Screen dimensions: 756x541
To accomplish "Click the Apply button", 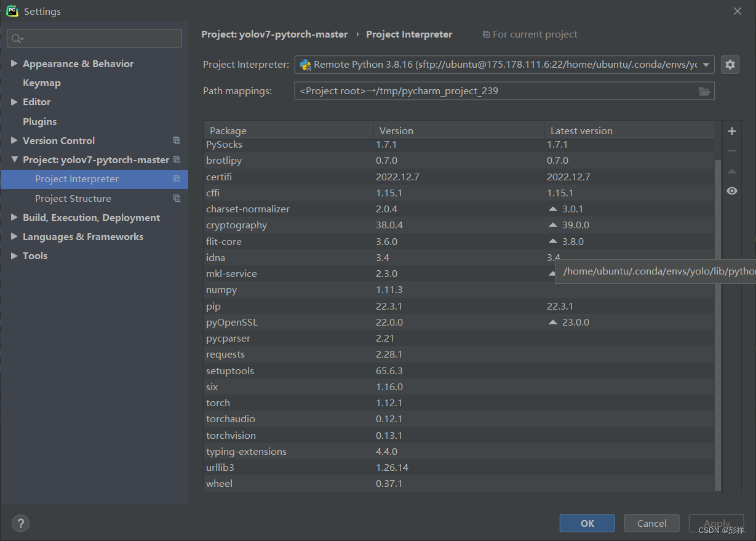I will point(716,523).
